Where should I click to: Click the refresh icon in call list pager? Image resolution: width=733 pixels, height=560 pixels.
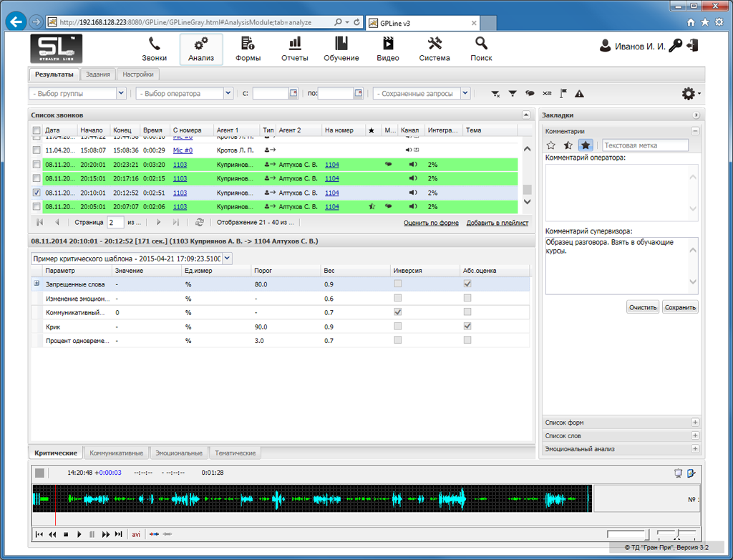pos(199,223)
